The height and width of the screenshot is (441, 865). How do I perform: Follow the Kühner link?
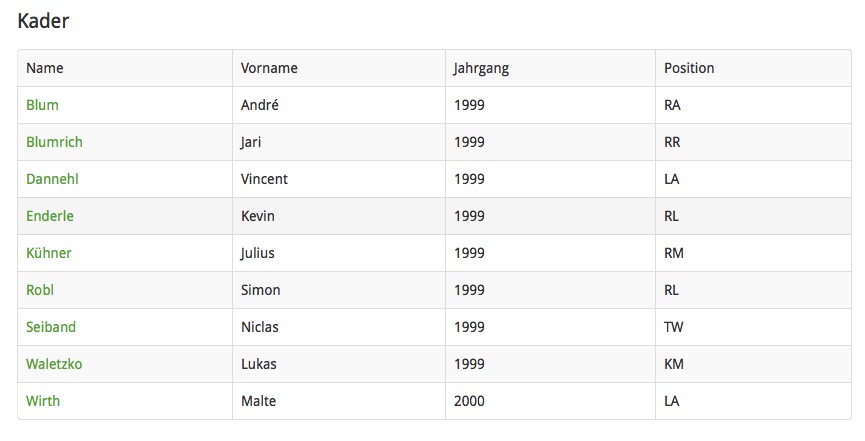pyautogui.click(x=49, y=253)
